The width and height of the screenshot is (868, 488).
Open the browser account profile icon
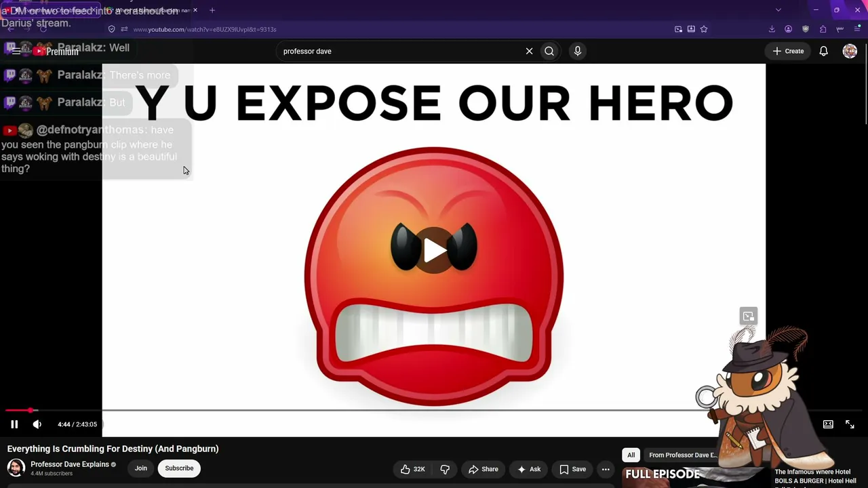click(788, 29)
